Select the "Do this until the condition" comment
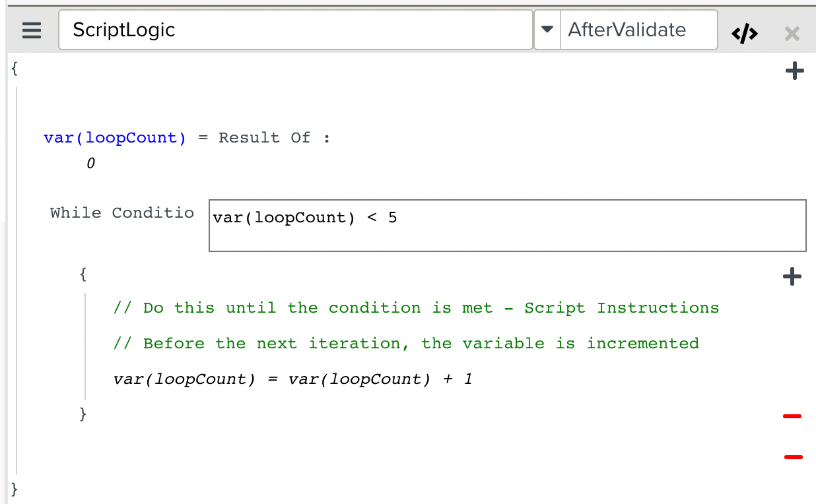Screen dimensions: 816x504 (416, 308)
